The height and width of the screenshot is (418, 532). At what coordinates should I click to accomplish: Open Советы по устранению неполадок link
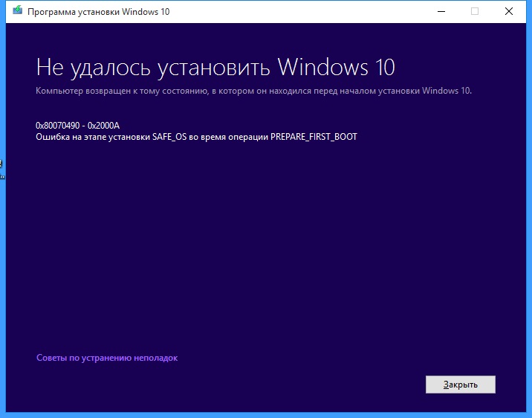tap(107, 358)
